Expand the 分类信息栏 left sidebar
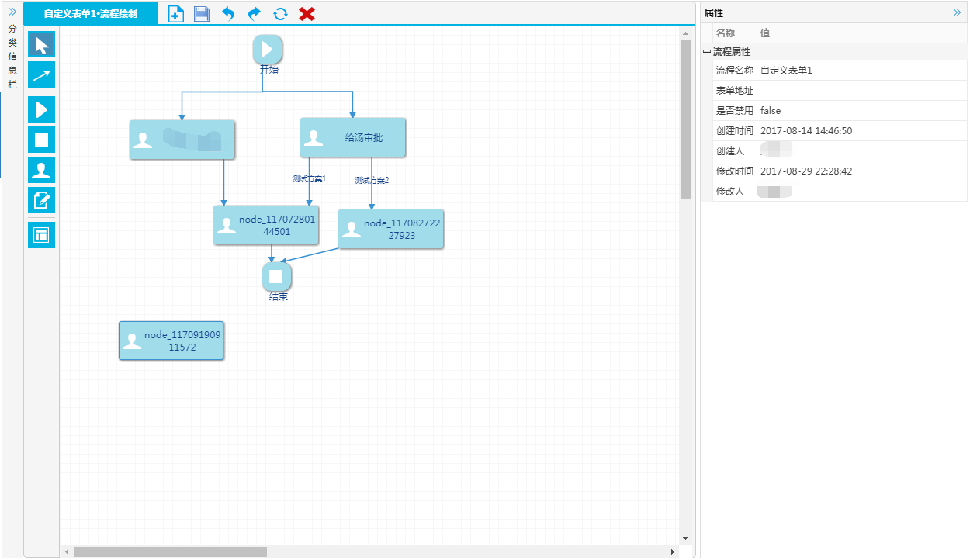The image size is (970, 560). (x=12, y=12)
